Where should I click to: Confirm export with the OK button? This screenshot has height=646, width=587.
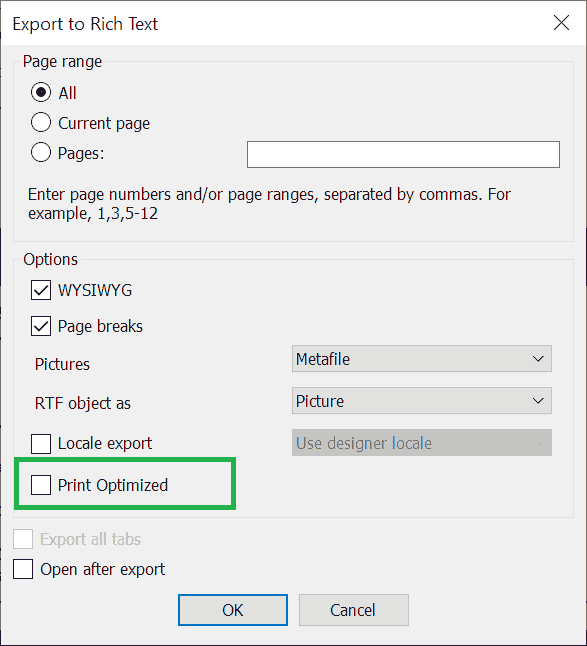tap(233, 610)
